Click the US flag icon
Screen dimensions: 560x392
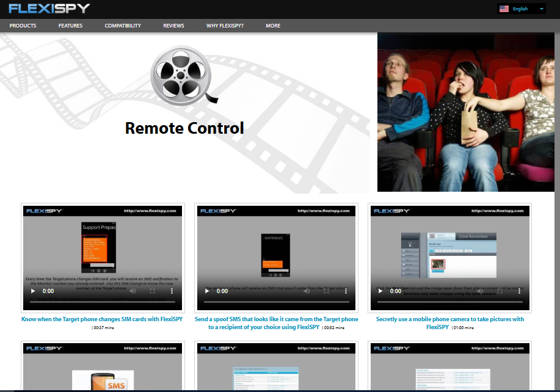click(x=504, y=9)
